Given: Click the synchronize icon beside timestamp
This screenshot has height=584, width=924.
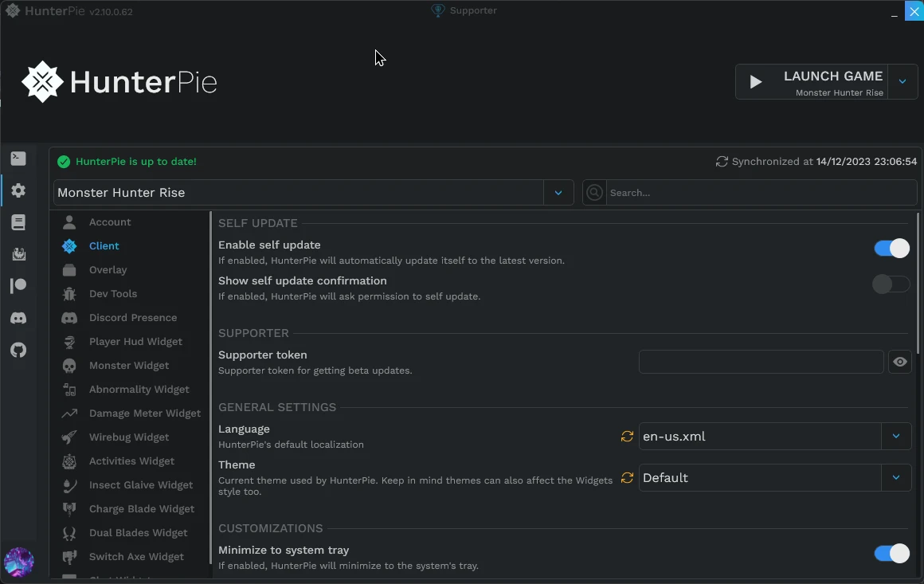Looking at the screenshot, I should tap(722, 162).
